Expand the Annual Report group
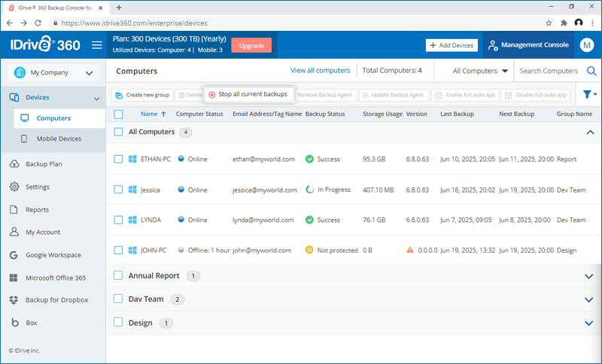This screenshot has width=602, height=364. [x=588, y=276]
